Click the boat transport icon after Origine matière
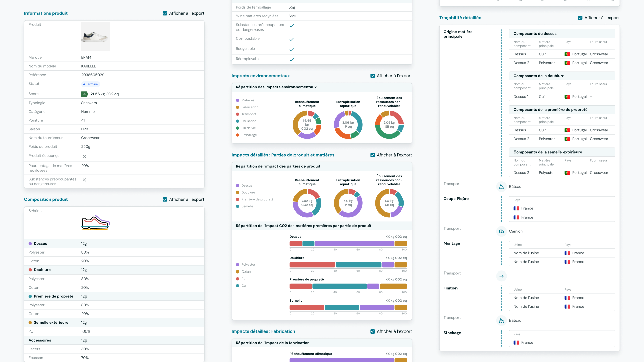The image size is (644, 362). 501,187
